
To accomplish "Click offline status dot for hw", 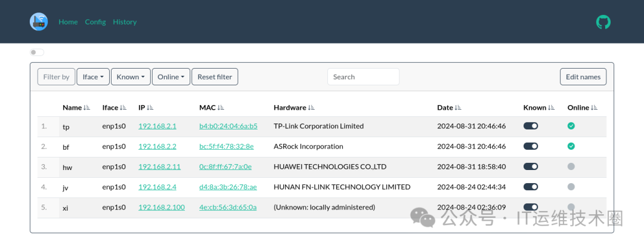I will [x=571, y=166].
